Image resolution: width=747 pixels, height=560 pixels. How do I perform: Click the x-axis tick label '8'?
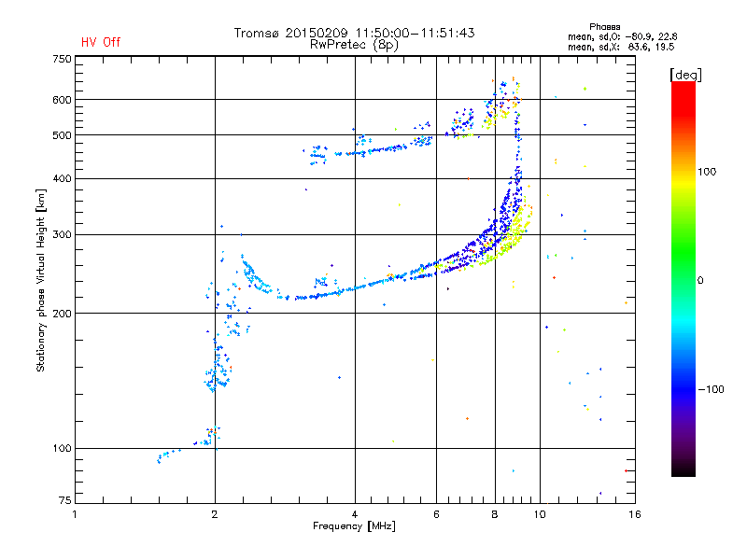click(495, 514)
